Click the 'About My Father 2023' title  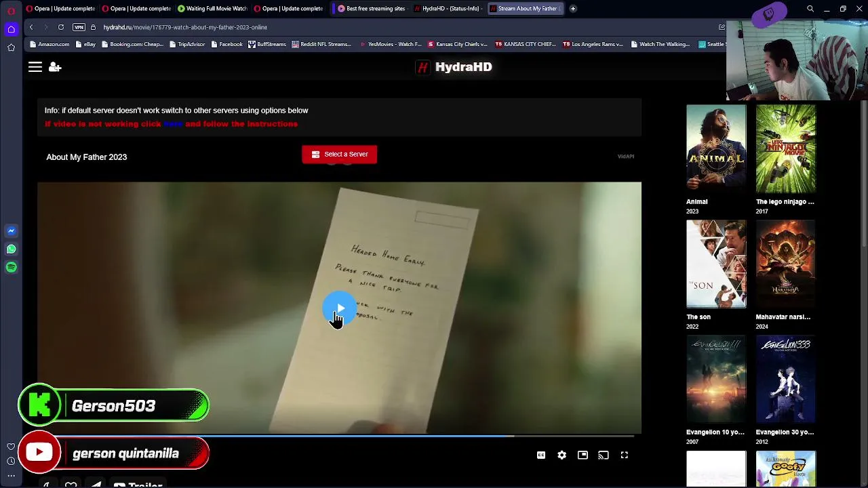87,157
